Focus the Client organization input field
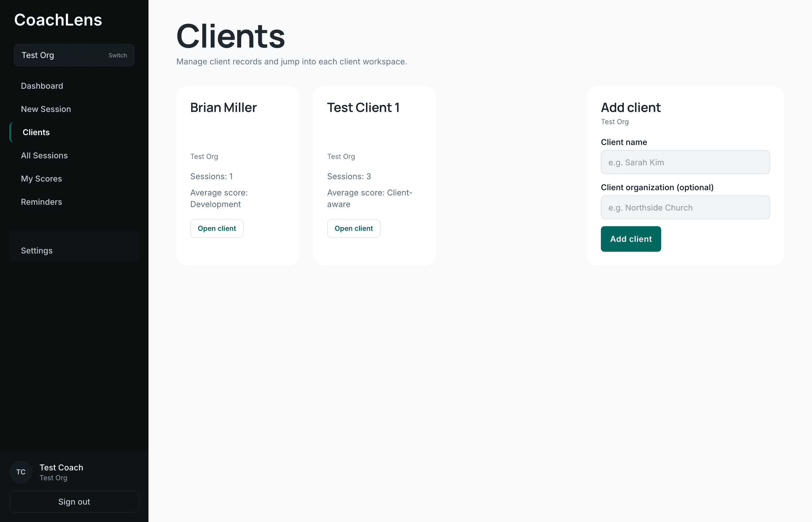This screenshot has width=812, height=522. 685,207
